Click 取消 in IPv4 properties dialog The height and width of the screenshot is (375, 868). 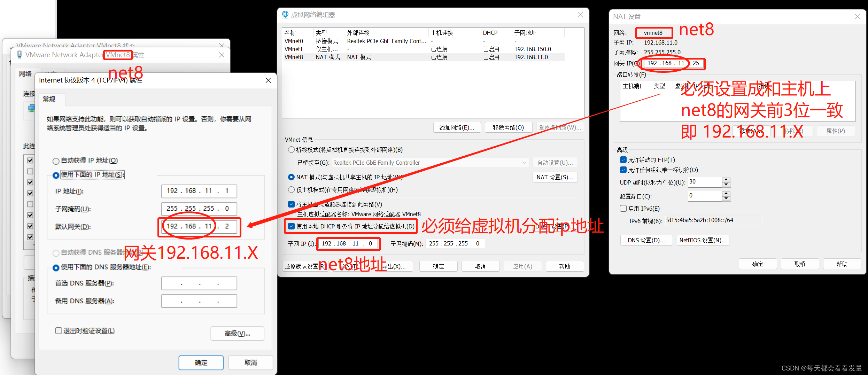pyautogui.click(x=251, y=362)
